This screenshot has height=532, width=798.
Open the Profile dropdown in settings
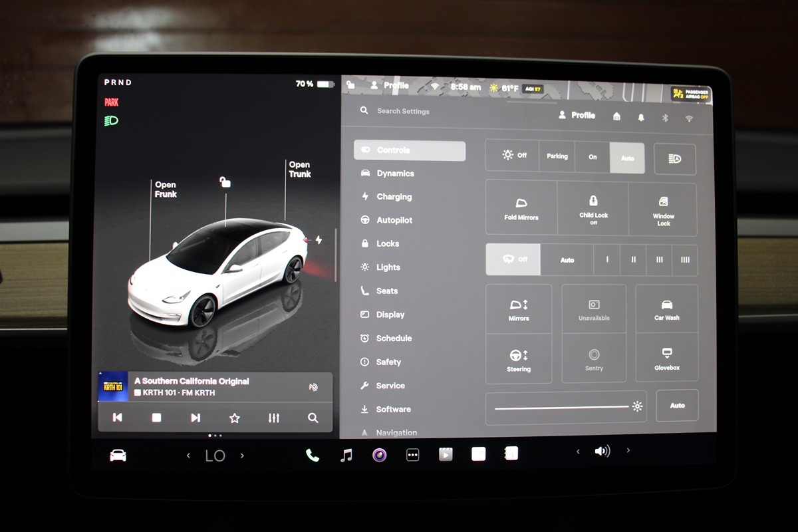(577, 116)
